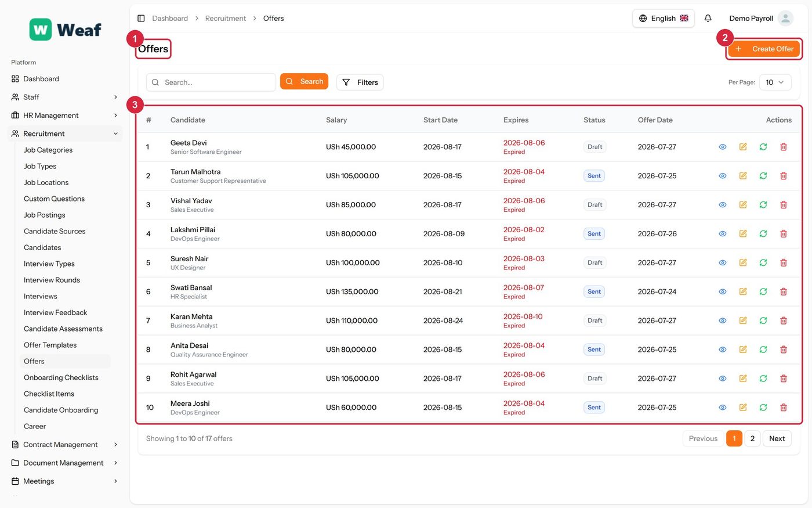Screen dimensions: 812x508
Task: Click the Create Offer button
Action: tap(764, 49)
